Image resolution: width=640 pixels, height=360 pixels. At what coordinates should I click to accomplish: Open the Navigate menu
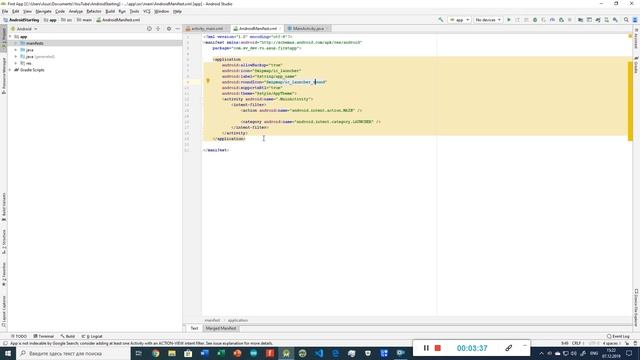[x=43, y=11]
